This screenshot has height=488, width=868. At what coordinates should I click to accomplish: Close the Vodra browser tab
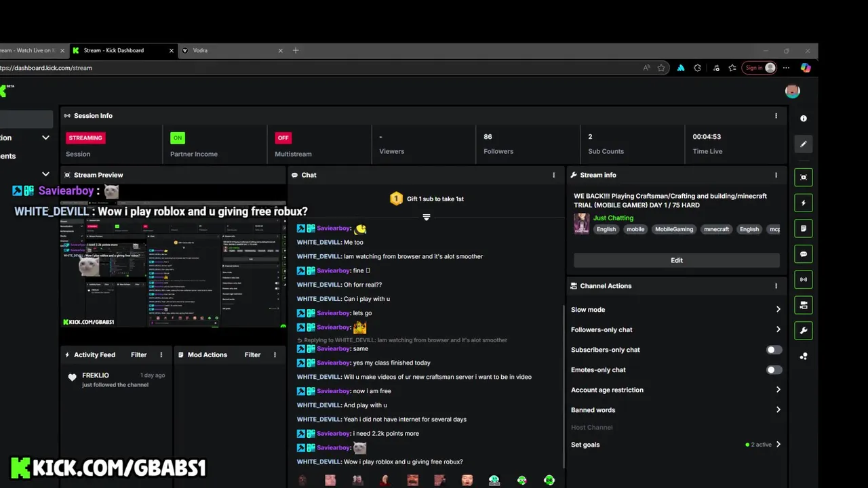click(x=280, y=50)
